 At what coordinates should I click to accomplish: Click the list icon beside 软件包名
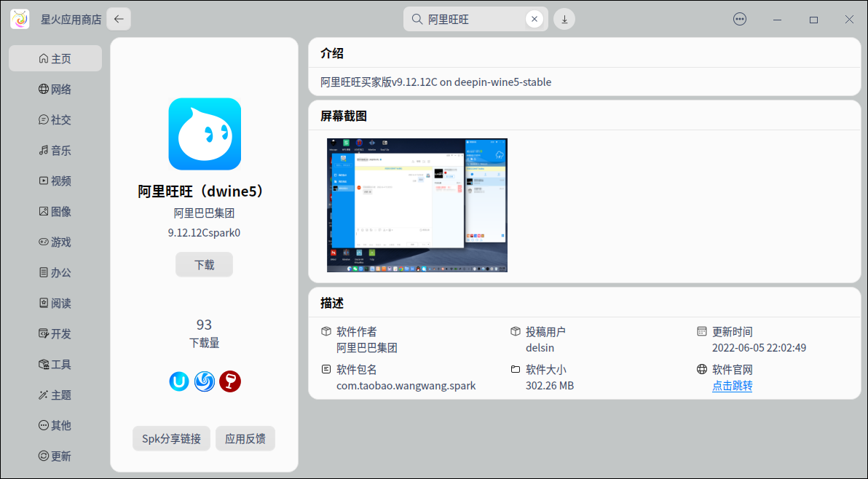(326, 369)
